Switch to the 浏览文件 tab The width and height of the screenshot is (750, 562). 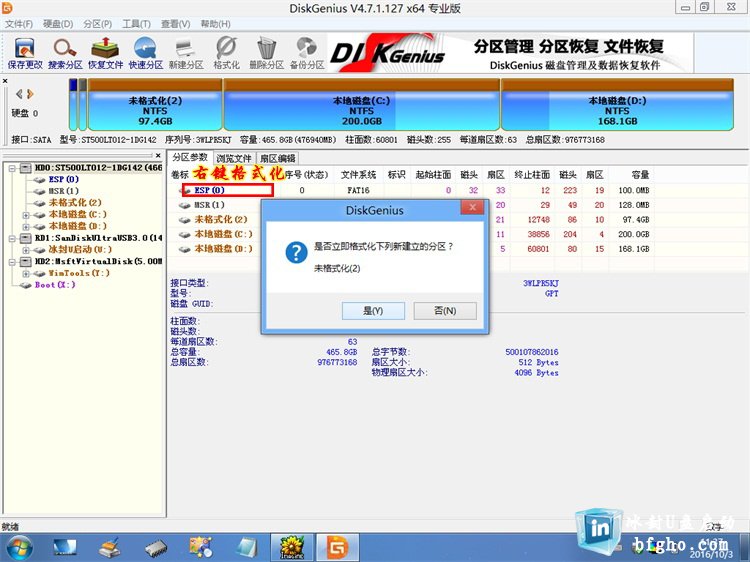click(233, 158)
